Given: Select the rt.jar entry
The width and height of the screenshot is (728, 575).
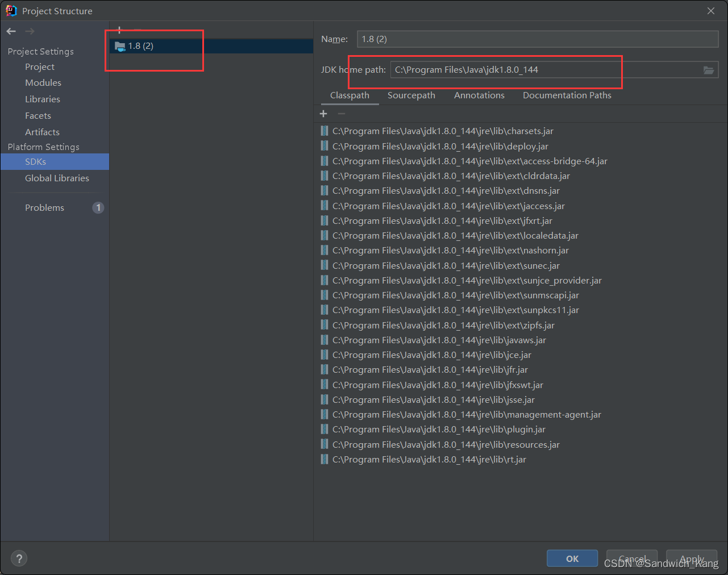Looking at the screenshot, I should tap(423, 459).
